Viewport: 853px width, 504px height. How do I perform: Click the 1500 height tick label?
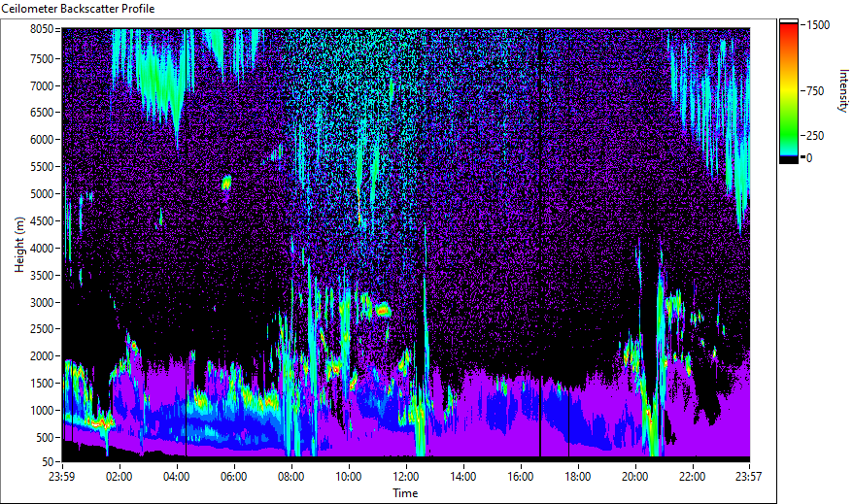tap(42, 384)
